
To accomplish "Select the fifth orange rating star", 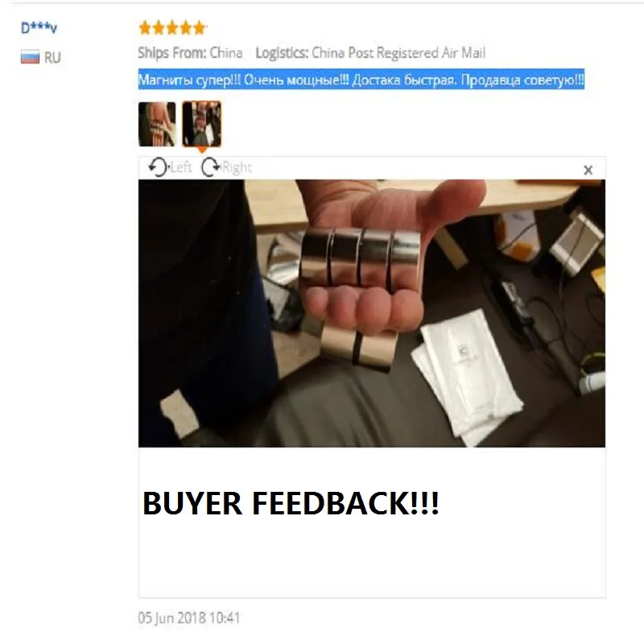I will coord(199,28).
